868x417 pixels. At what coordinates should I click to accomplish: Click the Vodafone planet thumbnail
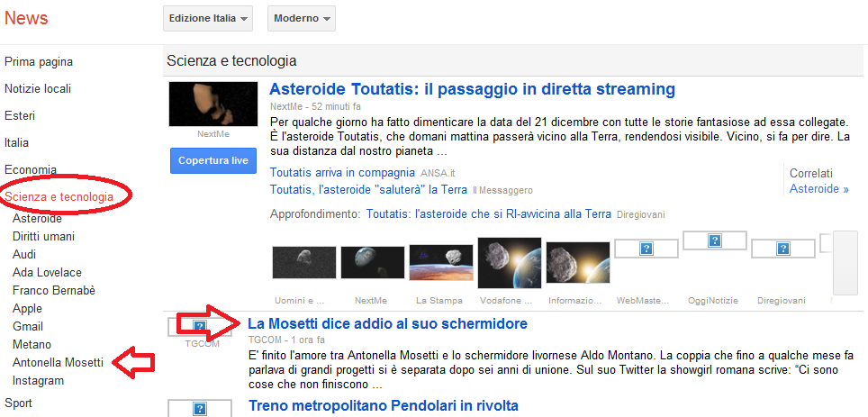tap(509, 262)
